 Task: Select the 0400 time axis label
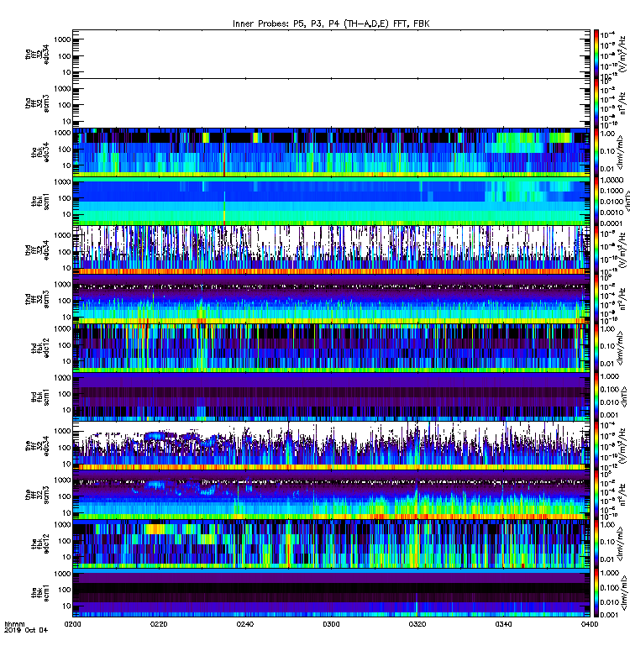590,624
